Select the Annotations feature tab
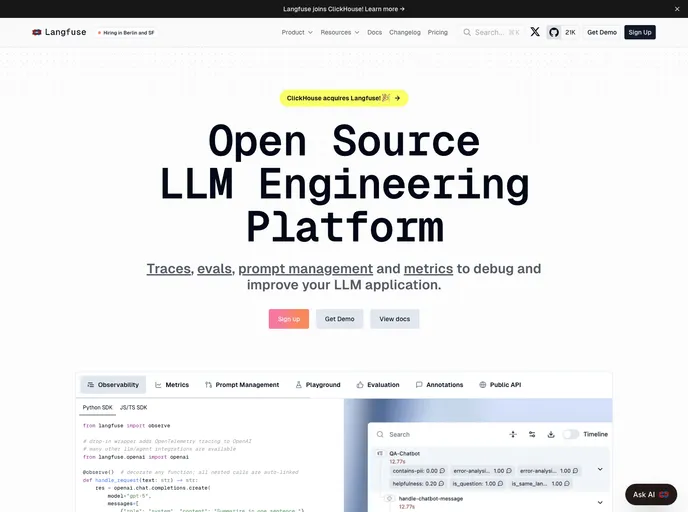 [x=439, y=385]
